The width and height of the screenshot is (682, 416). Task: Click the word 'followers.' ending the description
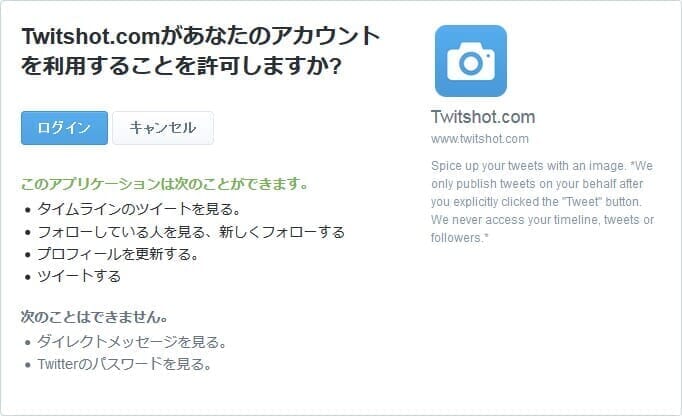[459, 238]
